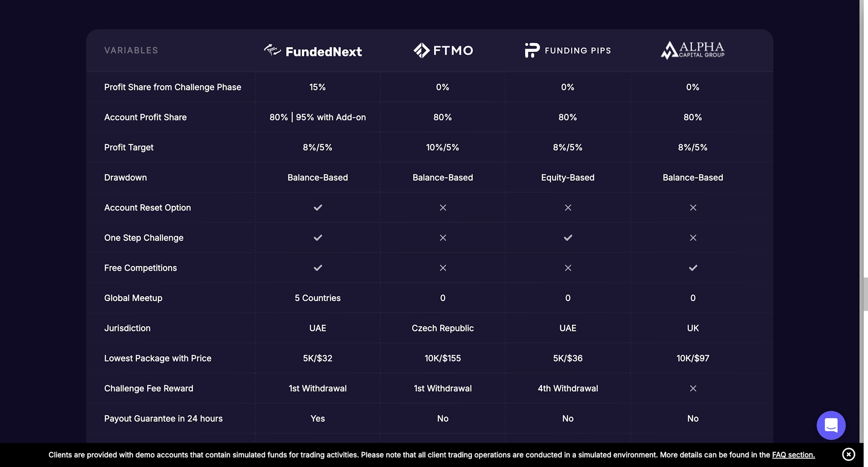Dismiss the demo accounts disclaimer banner

[849, 454]
